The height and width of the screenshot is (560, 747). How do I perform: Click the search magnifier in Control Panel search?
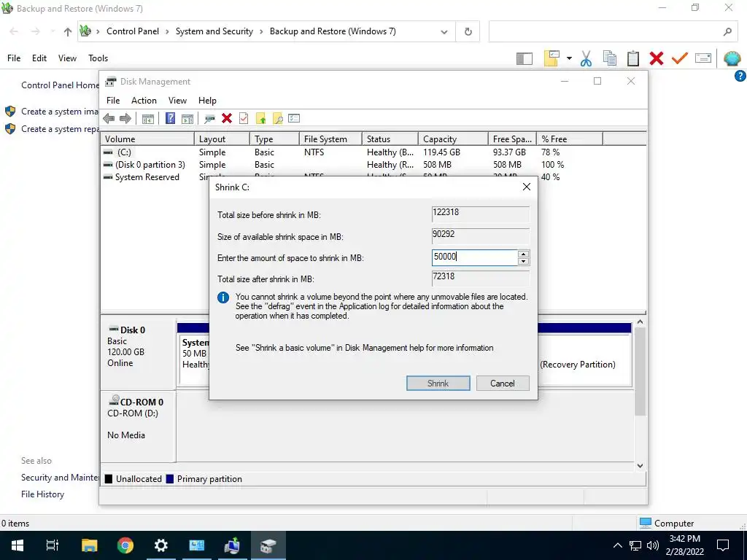point(727,32)
